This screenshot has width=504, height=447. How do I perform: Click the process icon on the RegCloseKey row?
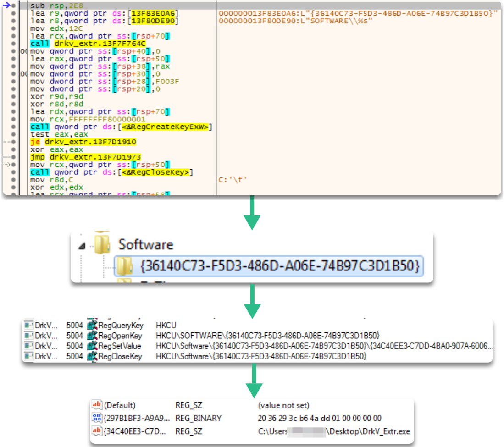pos(29,356)
